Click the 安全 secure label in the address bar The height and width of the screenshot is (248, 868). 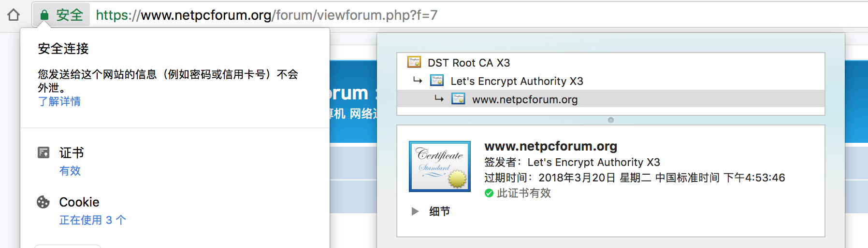[x=70, y=15]
